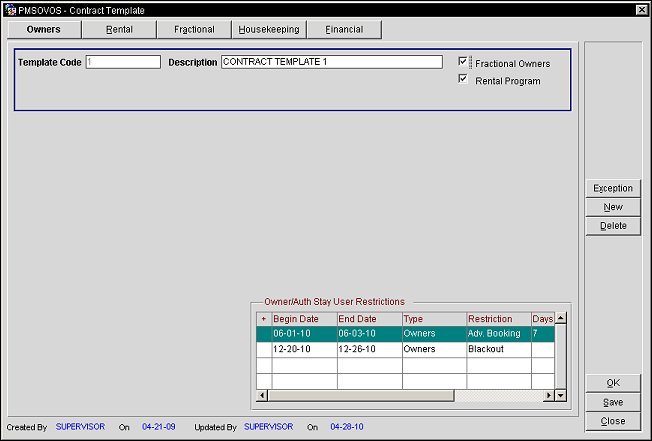Click the Description input field
Viewport: 652px width, 441px height.
[331, 62]
